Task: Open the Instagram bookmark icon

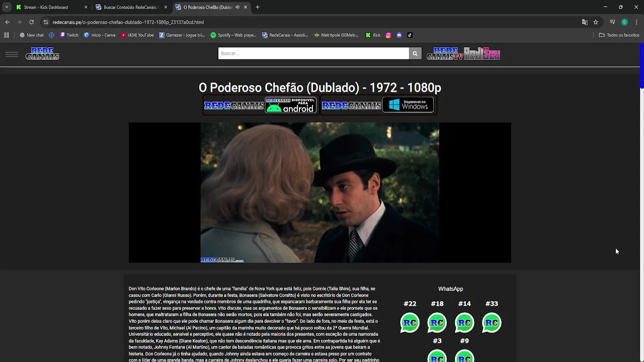Action: click(388, 35)
